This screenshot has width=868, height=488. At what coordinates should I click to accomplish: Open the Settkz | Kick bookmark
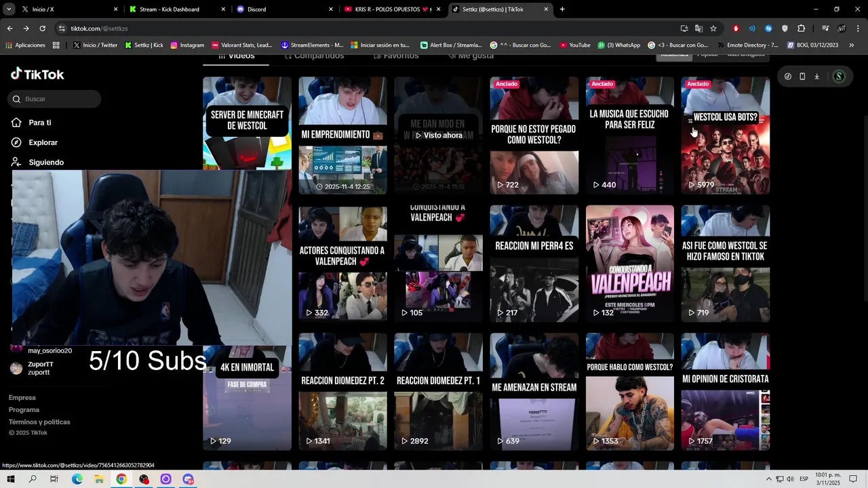[x=144, y=45]
